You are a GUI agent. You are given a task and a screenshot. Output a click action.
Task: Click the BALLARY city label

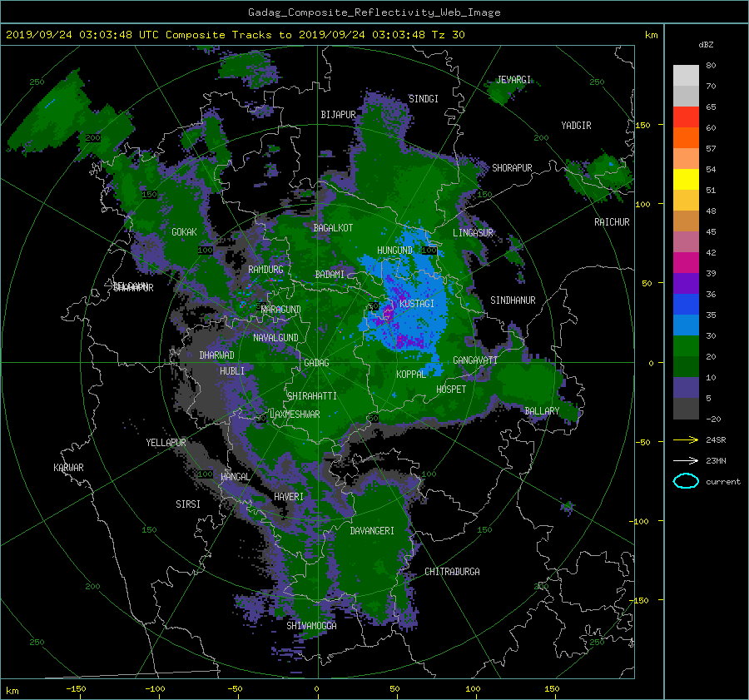[542, 411]
